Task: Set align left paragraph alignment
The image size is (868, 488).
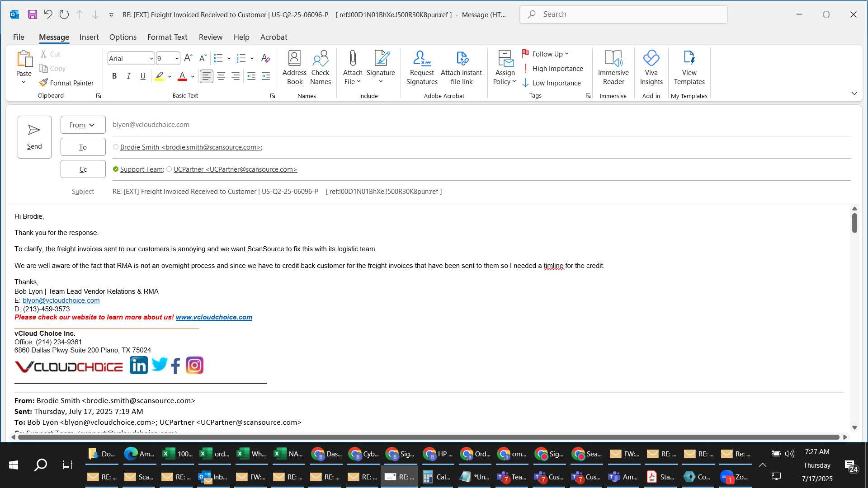Action: click(206, 76)
